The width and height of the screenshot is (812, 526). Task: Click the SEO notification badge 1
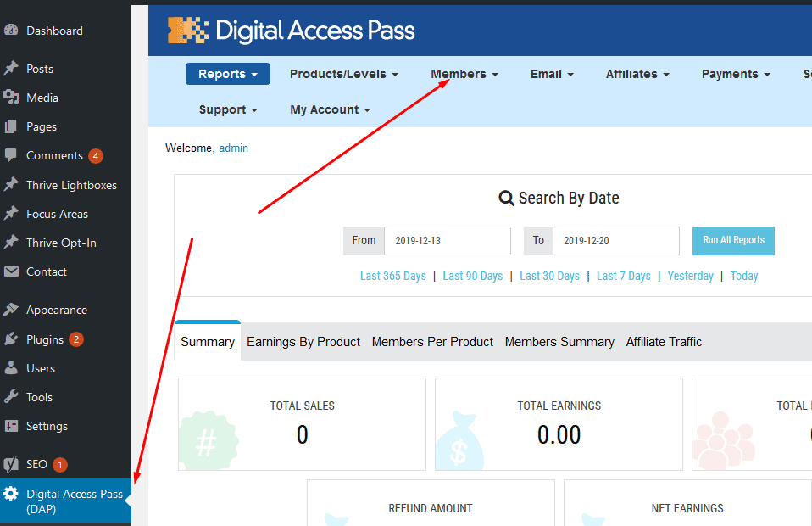point(60,464)
